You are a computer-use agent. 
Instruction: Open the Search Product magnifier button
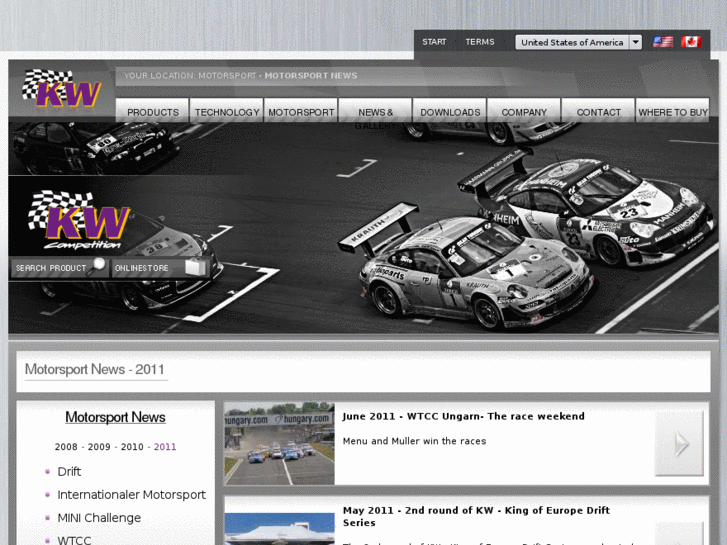click(59, 268)
